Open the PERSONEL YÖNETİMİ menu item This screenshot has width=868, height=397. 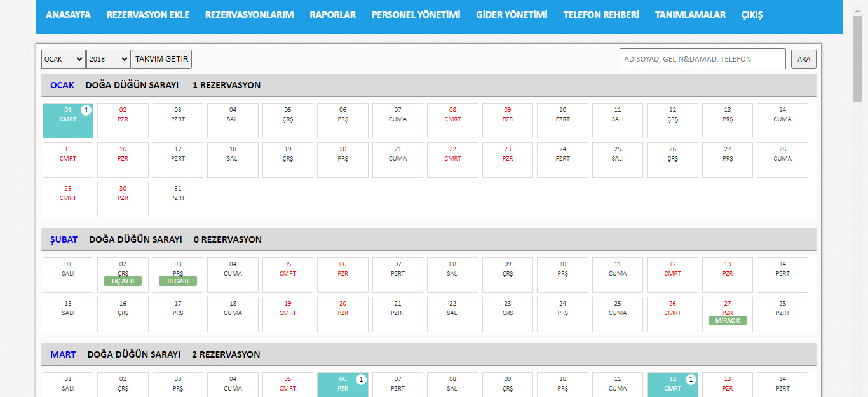click(x=416, y=15)
